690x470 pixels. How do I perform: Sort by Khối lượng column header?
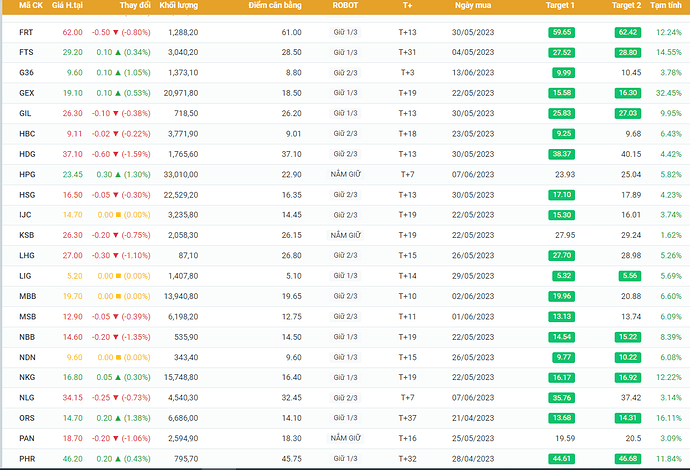pyautogui.click(x=180, y=6)
